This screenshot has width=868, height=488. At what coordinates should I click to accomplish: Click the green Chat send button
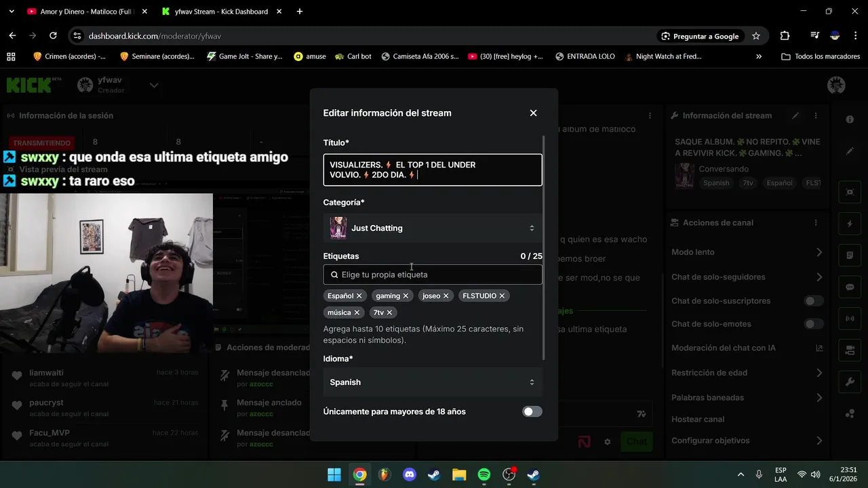coord(636,441)
